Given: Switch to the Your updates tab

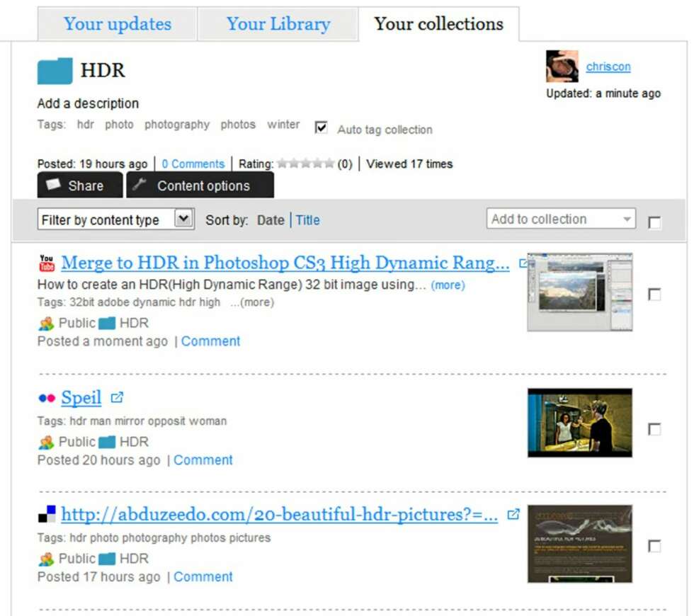Looking at the screenshot, I should tap(118, 24).
